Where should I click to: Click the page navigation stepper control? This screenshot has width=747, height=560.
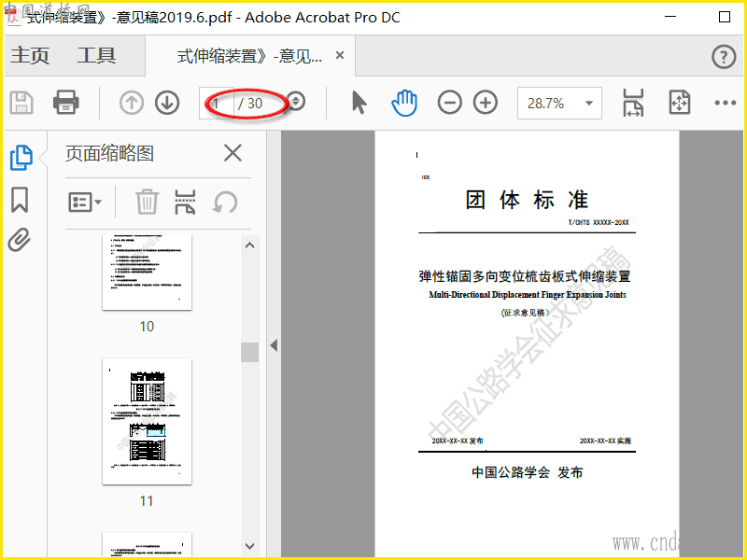pyautogui.click(x=296, y=102)
